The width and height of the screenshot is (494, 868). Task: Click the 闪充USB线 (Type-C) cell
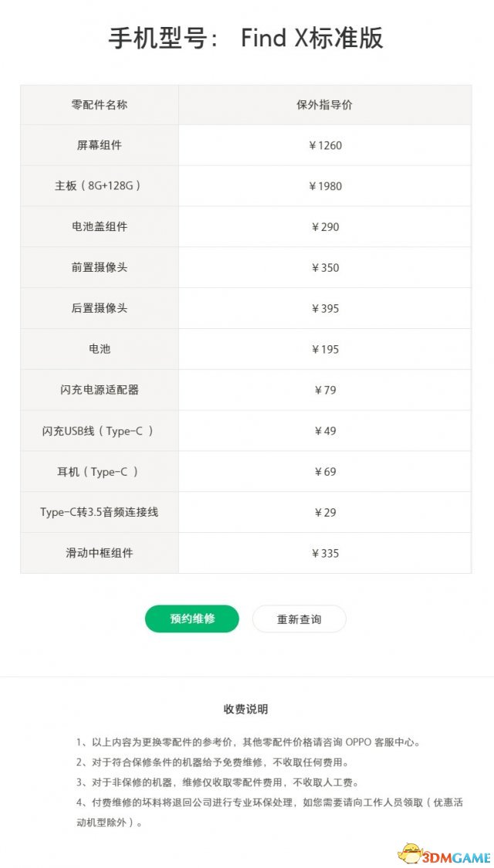click(x=100, y=431)
